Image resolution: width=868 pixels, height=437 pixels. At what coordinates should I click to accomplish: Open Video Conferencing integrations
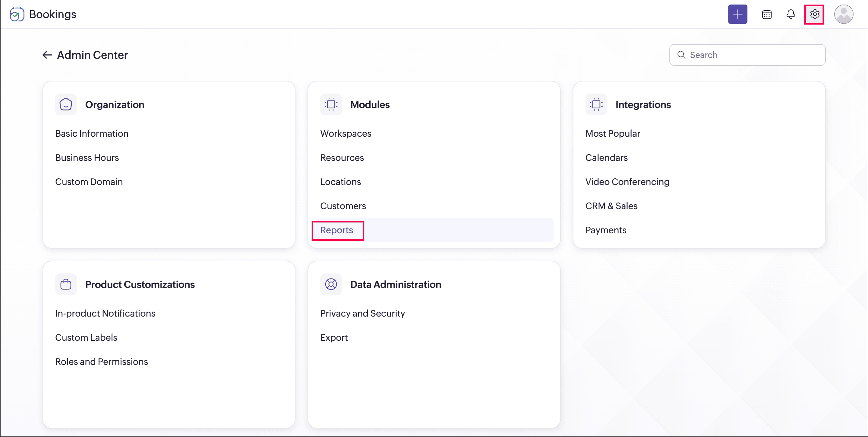(x=627, y=182)
